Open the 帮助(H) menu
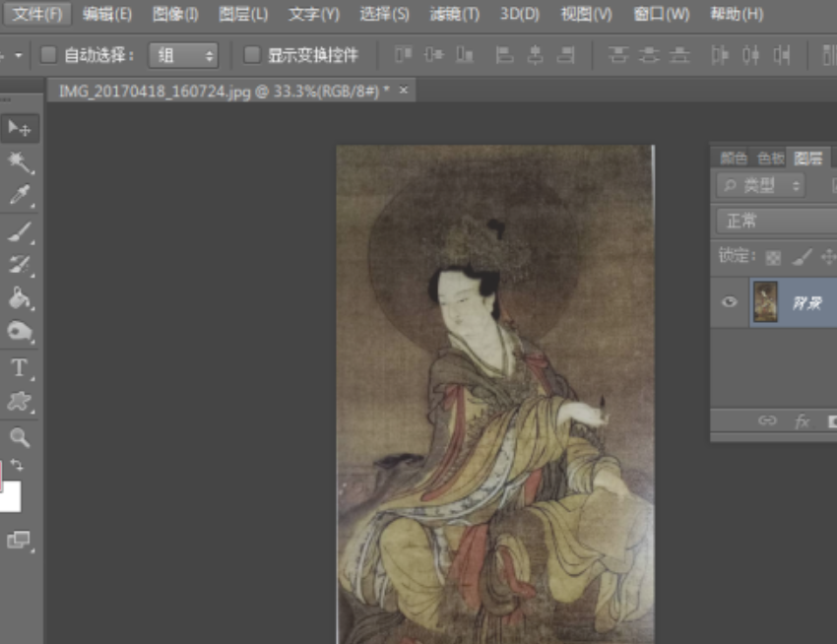This screenshot has height=644, width=837. (x=737, y=14)
